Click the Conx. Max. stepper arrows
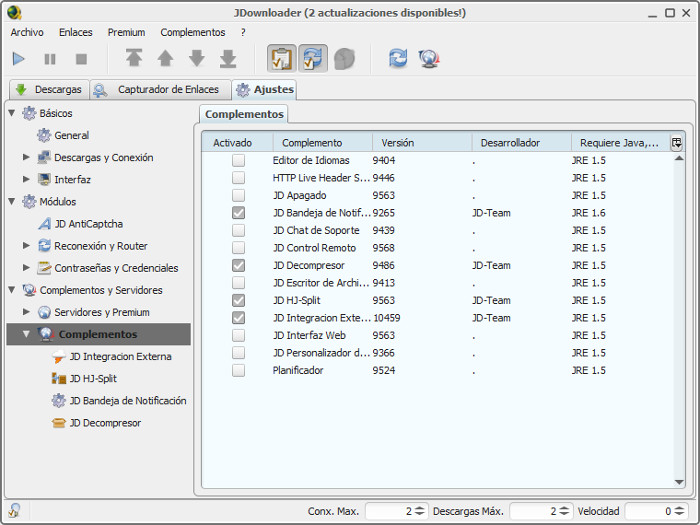This screenshot has width=700, height=525. (x=420, y=511)
